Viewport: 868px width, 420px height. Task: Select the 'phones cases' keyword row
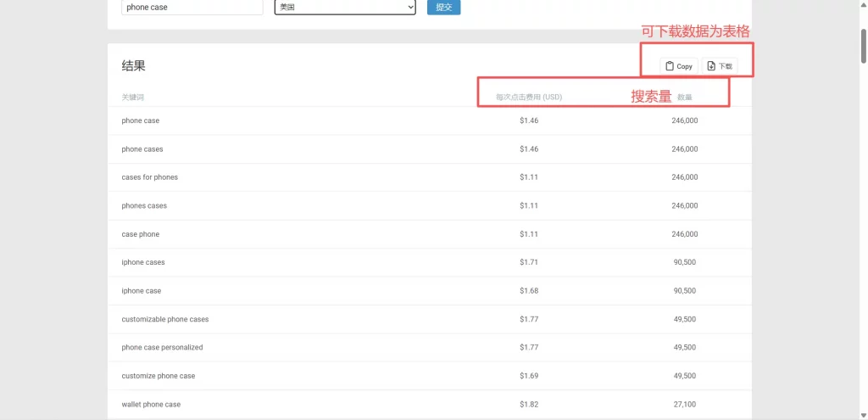[x=144, y=206]
